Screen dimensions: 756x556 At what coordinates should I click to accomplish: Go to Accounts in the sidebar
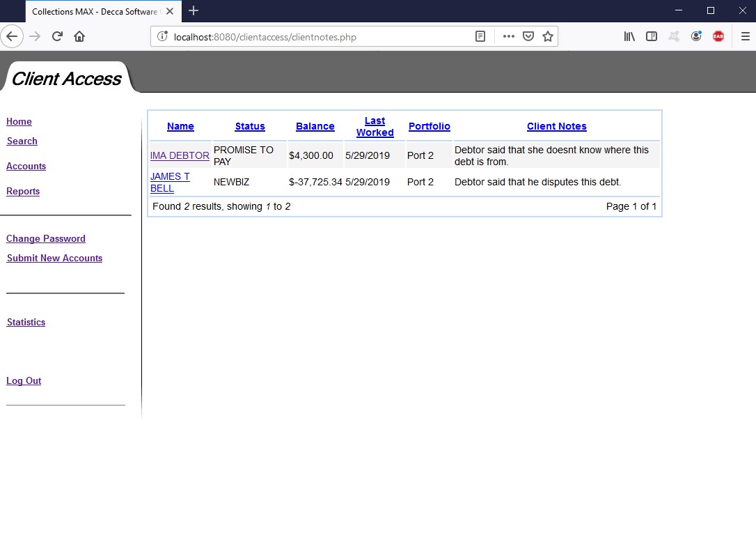pyautogui.click(x=26, y=166)
